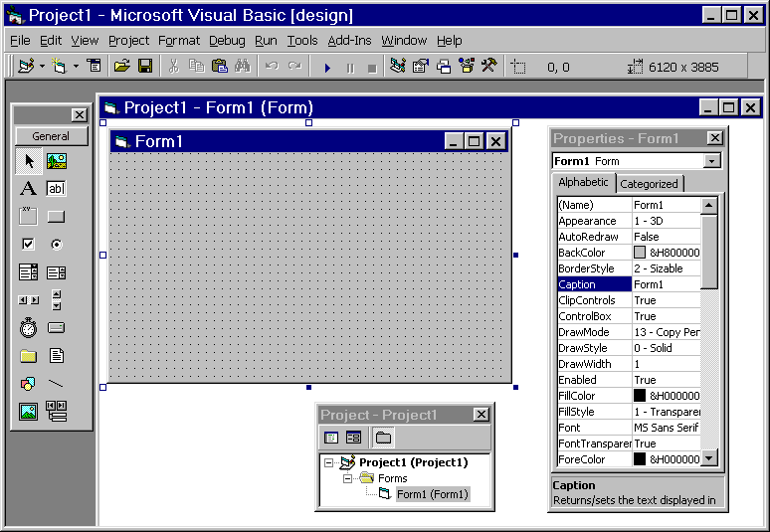Switch to the Categorized tab

click(649, 184)
